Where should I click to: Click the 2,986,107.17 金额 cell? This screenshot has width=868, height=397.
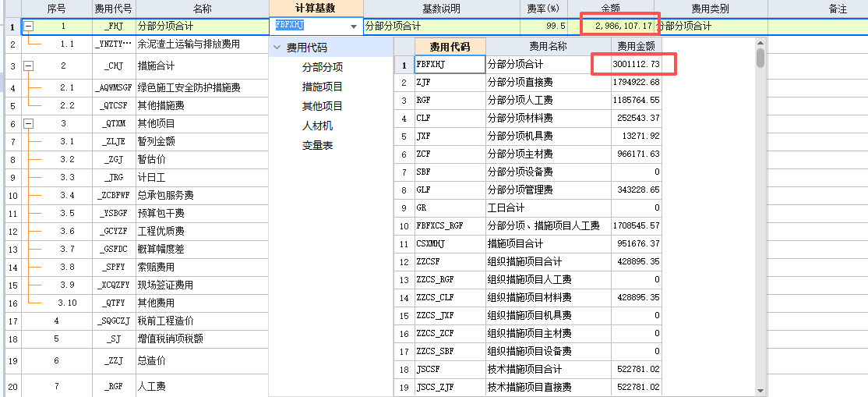[611, 26]
